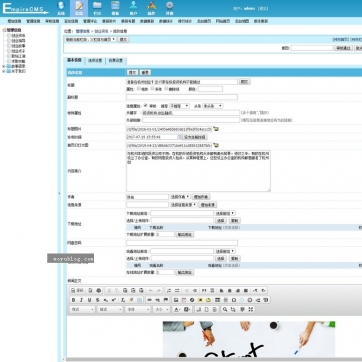Image resolution: width=362 pixels, height=362 pixels.
Task: Click the Submit button in the blue form header
Action: pos(132,72)
